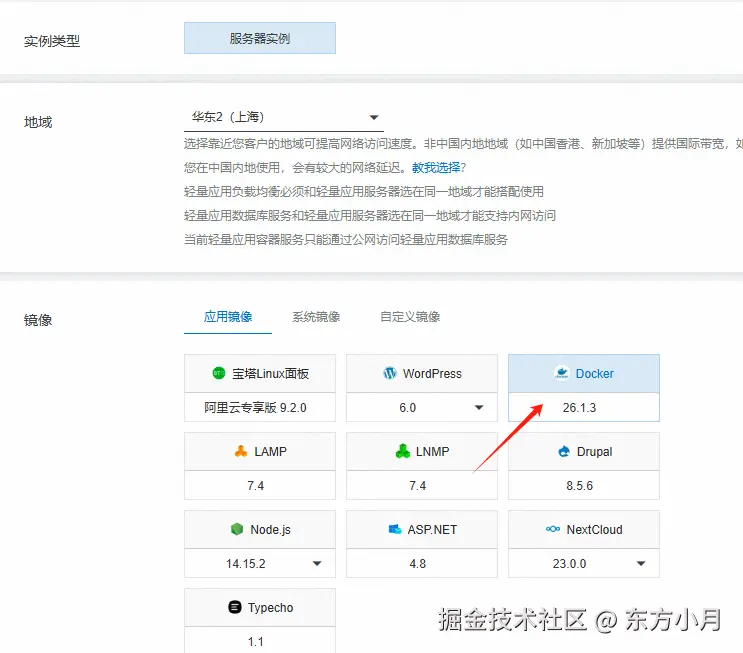Select the 阿里云专享版 9.2.0 version box
The image size is (743, 653).
click(260, 408)
